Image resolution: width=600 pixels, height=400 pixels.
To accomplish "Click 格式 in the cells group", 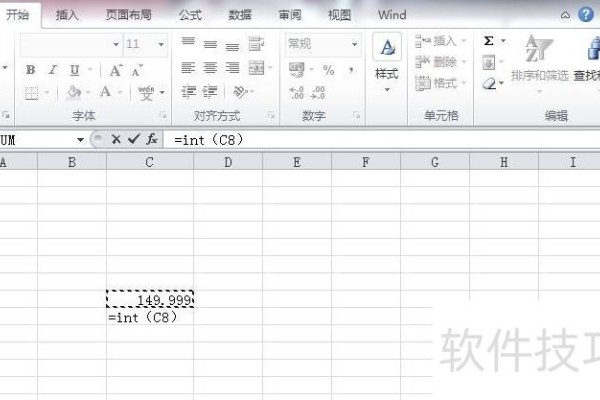I will [441, 83].
